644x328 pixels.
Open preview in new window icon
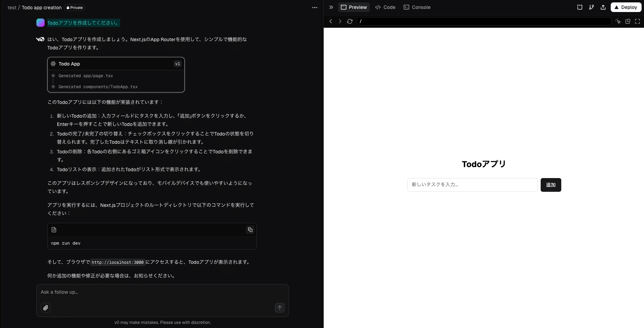point(628,21)
